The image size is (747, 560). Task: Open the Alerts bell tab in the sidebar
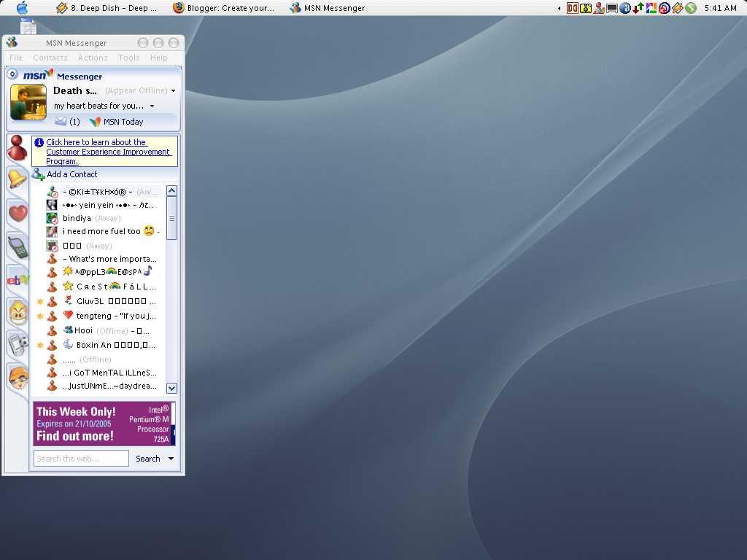[x=18, y=179]
